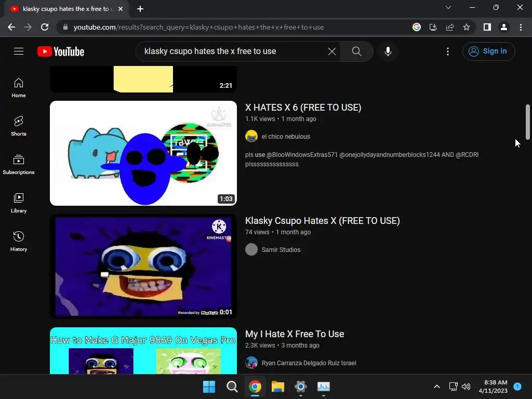This screenshot has height=399, width=532.
Task: Click the Google icon in address bar
Action: point(417,27)
